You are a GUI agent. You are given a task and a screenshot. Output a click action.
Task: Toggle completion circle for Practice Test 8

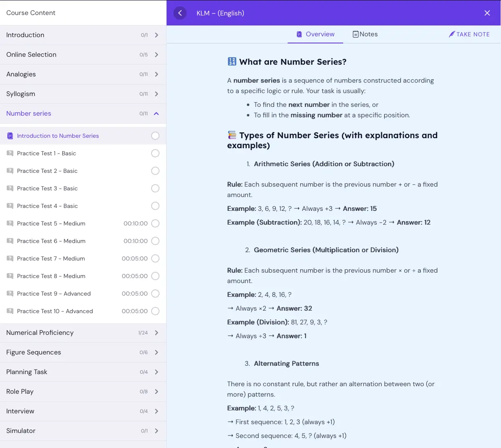155,276
